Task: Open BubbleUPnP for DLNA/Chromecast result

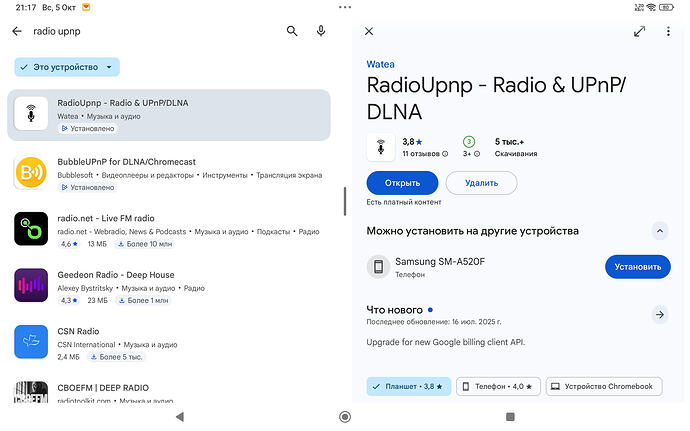Action: click(169, 173)
